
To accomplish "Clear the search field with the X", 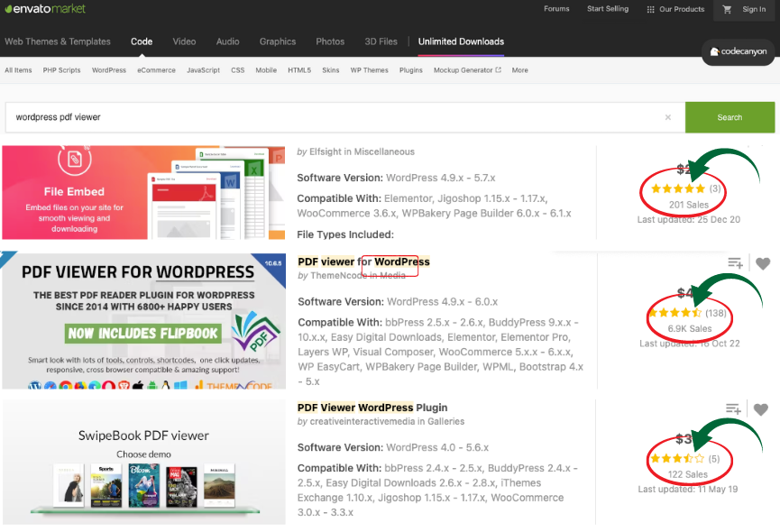I will coord(668,117).
